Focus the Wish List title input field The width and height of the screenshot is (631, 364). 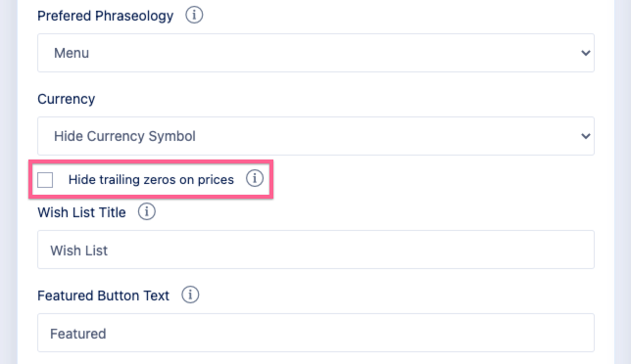coord(315,250)
